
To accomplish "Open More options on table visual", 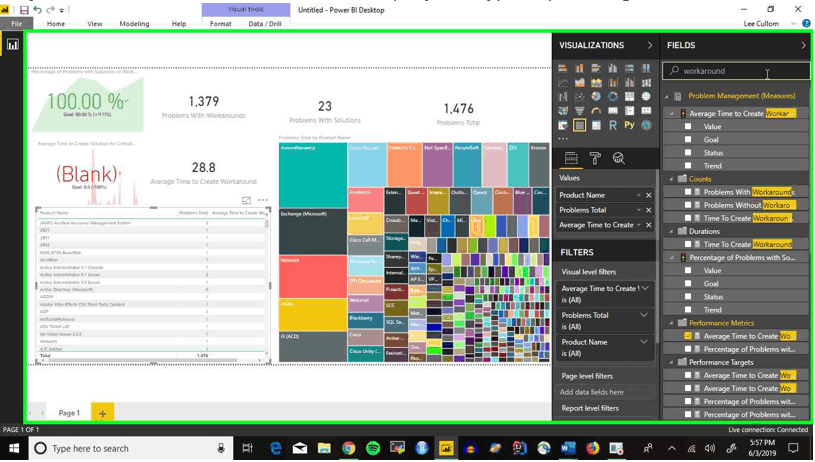I will coord(263,200).
